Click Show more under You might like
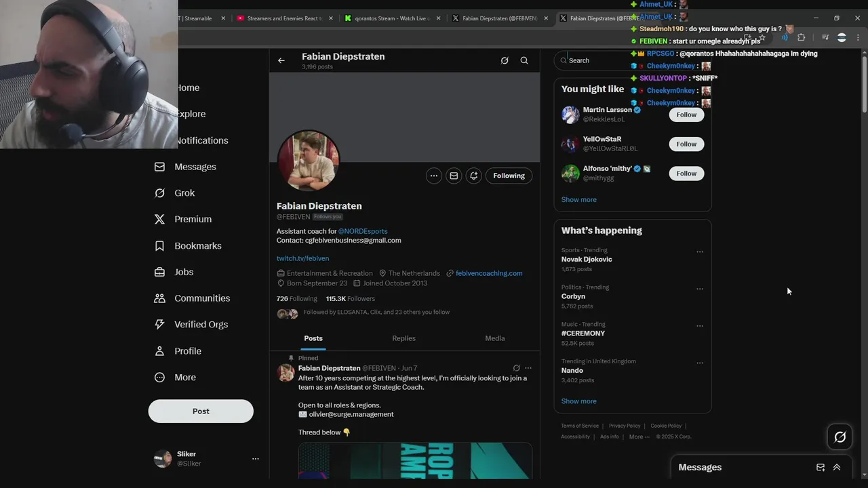This screenshot has height=488, width=868. click(578, 200)
